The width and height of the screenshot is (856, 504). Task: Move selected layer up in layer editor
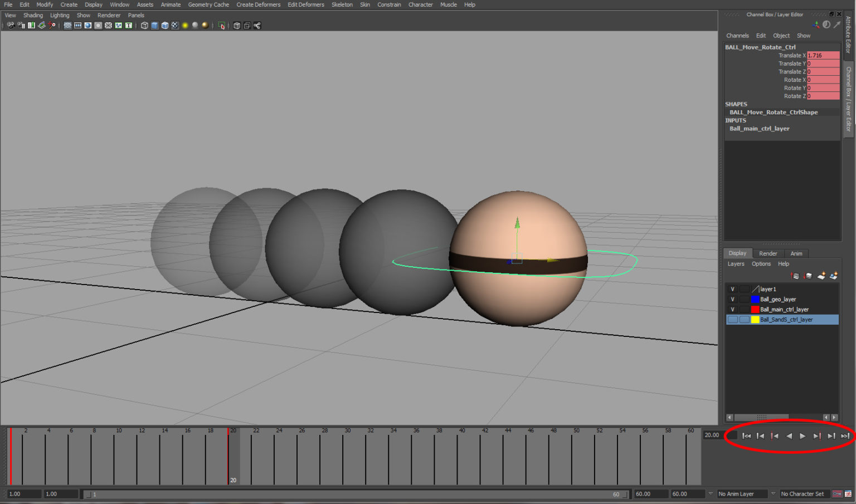[x=795, y=276]
